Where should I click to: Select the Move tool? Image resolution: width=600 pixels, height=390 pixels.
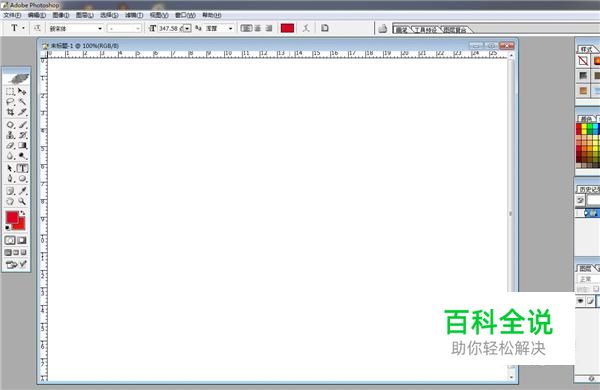click(x=22, y=91)
